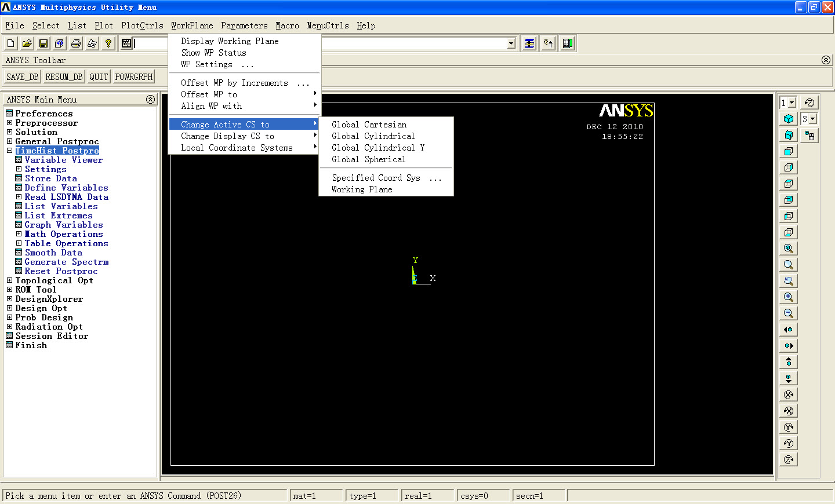Open Local Coordinate Systems submenu

pos(244,148)
